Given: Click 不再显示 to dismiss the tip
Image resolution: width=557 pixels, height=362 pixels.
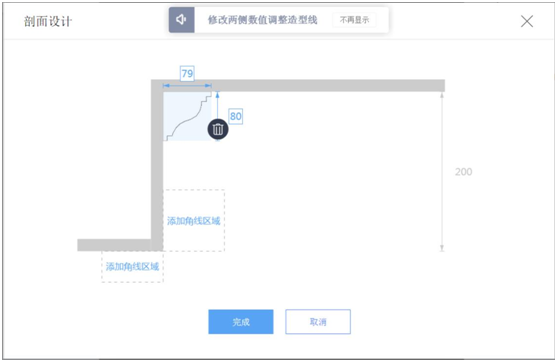Looking at the screenshot, I should [354, 20].
